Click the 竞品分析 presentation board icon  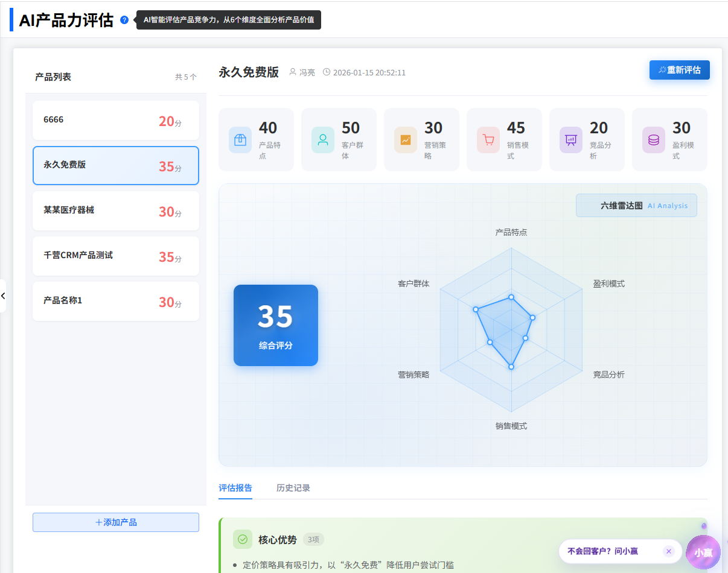click(571, 140)
